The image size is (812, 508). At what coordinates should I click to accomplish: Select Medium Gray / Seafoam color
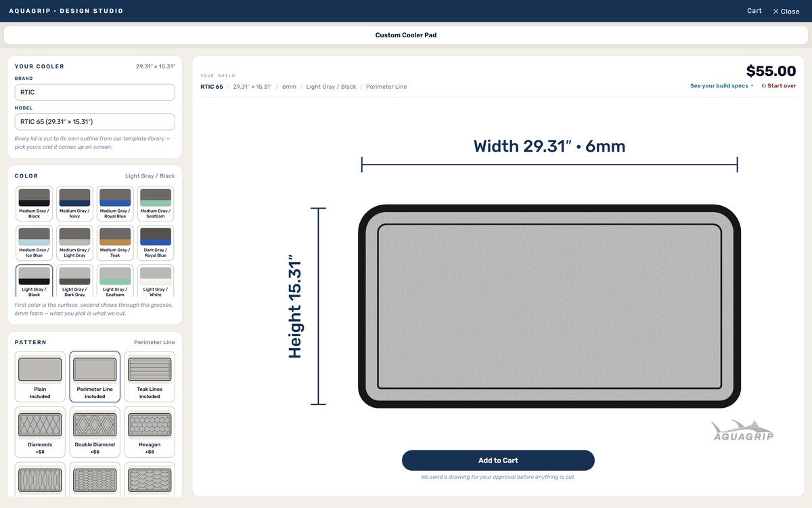[x=156, y=204]
